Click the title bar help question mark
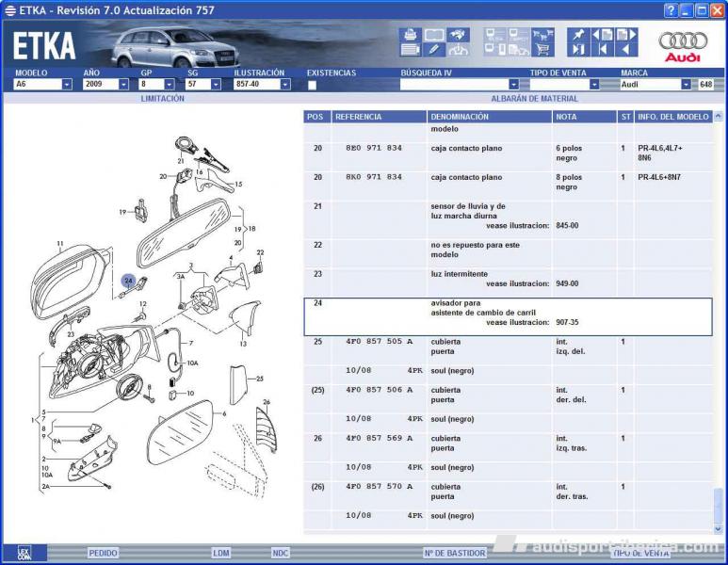Image resolution: width=728 pixels, height=565 pixels. (x=671, y=9)
